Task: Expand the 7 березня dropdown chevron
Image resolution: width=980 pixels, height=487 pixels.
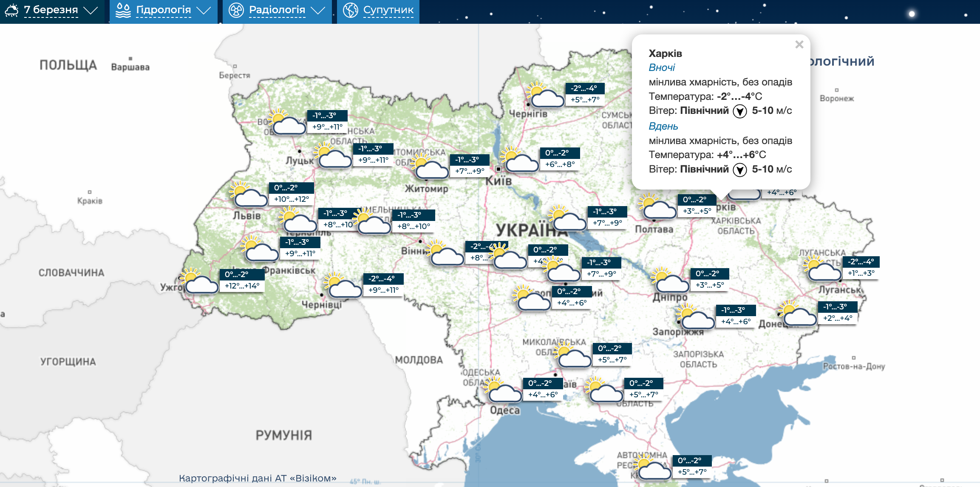Action: [91, 10]
